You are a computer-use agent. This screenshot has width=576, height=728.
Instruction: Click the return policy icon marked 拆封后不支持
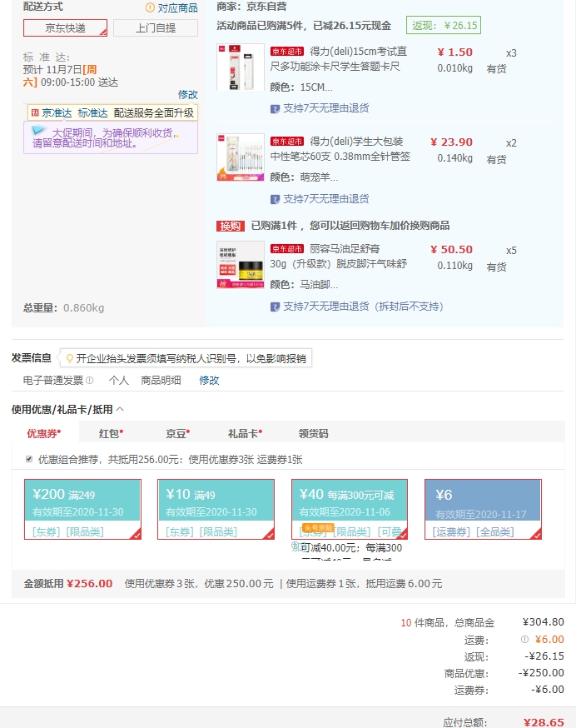(x=276, y=307)
